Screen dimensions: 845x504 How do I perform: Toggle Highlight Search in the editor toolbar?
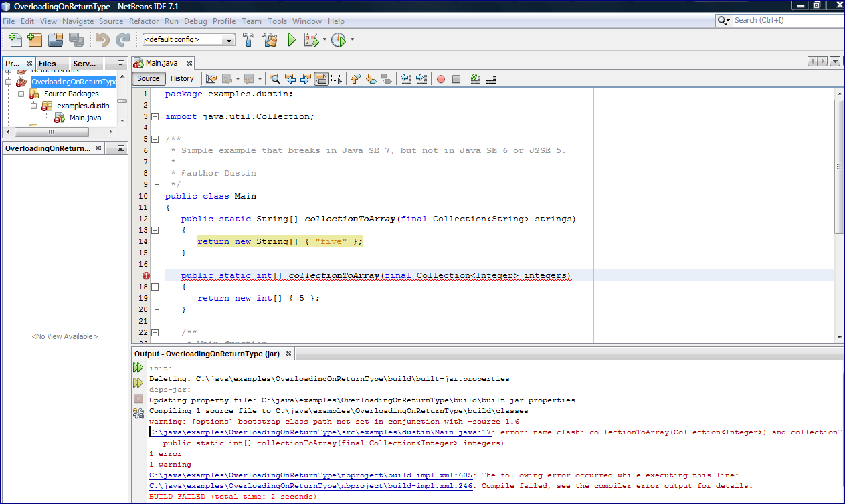[x=321, y=79]
